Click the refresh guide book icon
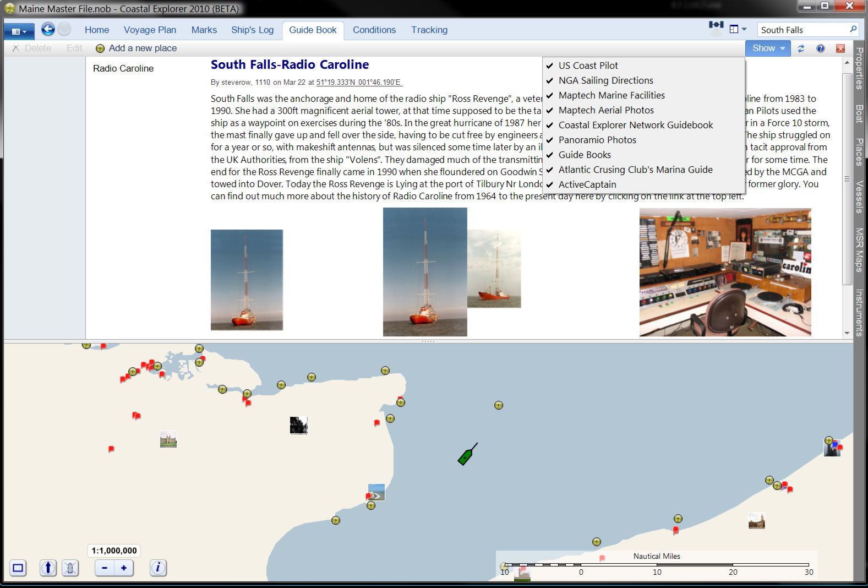 (x=801, y=48)
